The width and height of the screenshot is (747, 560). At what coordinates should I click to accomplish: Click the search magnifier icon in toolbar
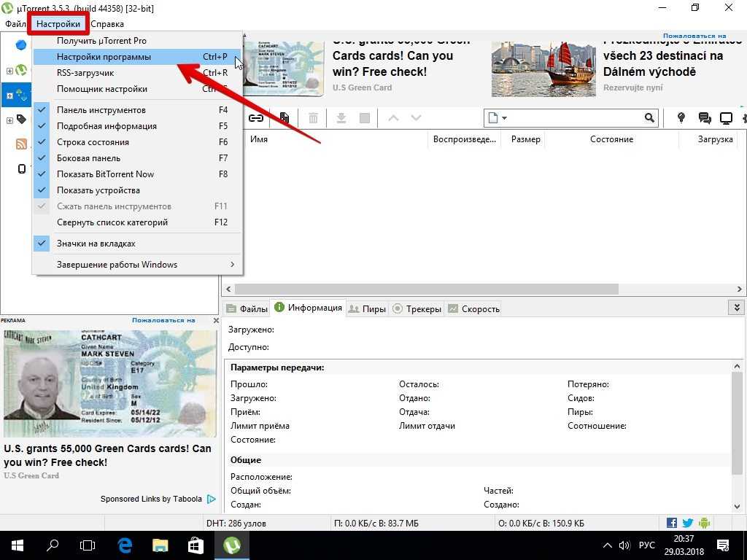tap(649, 118)
